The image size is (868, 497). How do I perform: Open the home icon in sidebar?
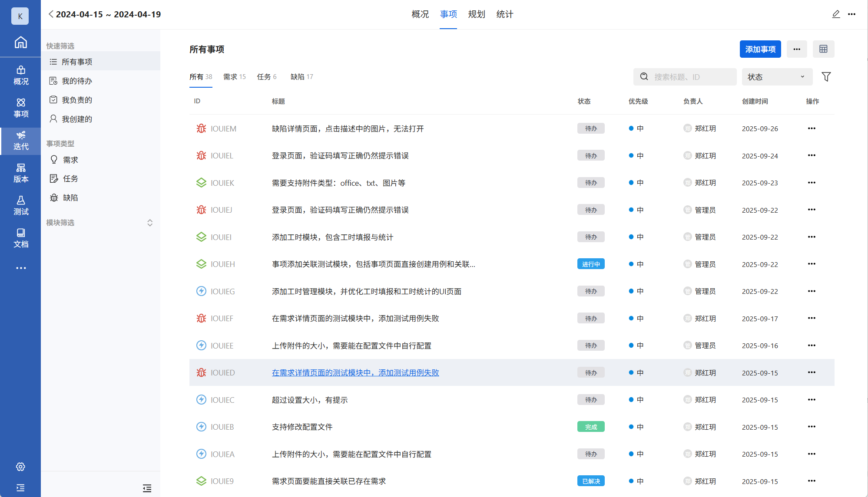[20, 43]
